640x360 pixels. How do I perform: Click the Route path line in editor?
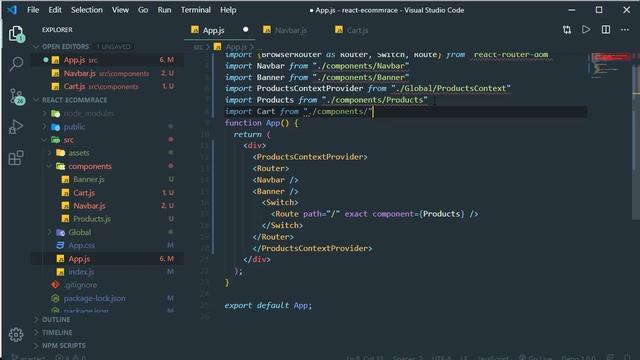[x=374, y=214]
